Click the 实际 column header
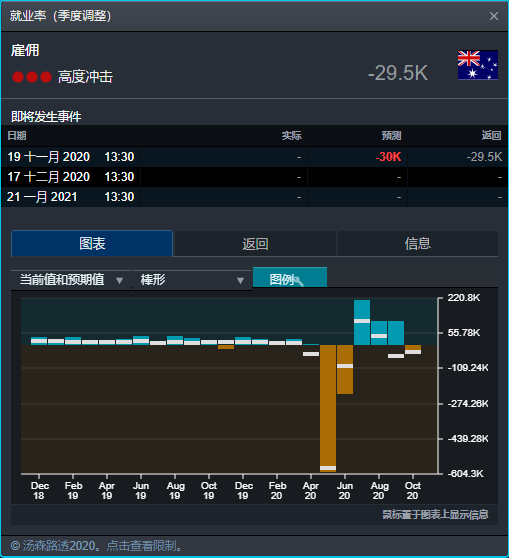 [x=292, y=136]
